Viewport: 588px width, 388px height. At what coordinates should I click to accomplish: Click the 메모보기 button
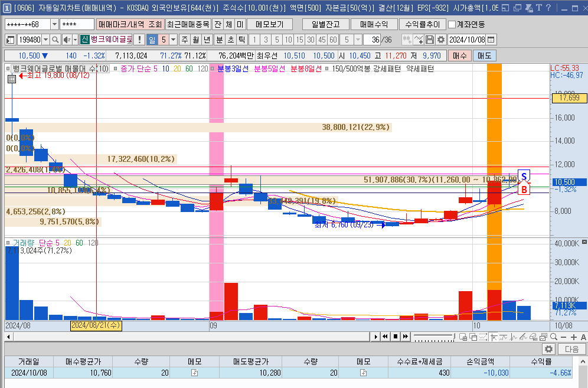point(270,24)
